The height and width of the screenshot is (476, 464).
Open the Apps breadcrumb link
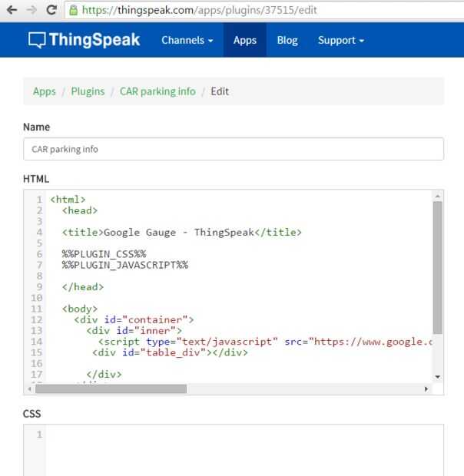45,91
